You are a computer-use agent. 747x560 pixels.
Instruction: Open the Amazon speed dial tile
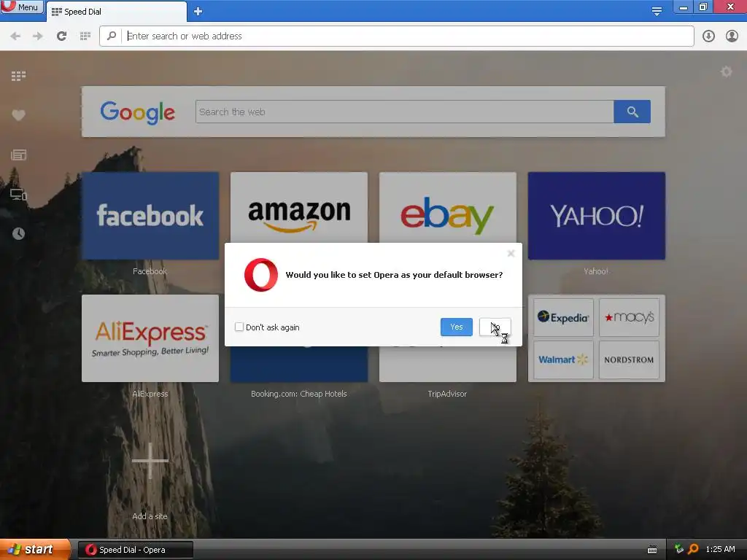click(x=299, y=208)
